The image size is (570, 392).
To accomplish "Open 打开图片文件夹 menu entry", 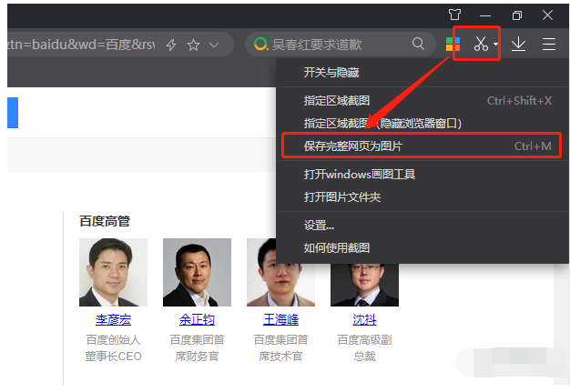I will coord(341,196).
